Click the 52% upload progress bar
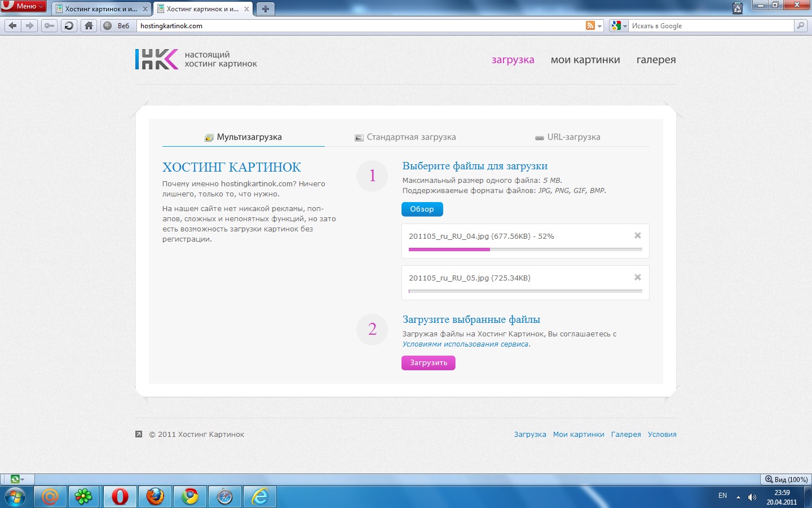Screen dimensions: 812x508 [x=525, y=249]
